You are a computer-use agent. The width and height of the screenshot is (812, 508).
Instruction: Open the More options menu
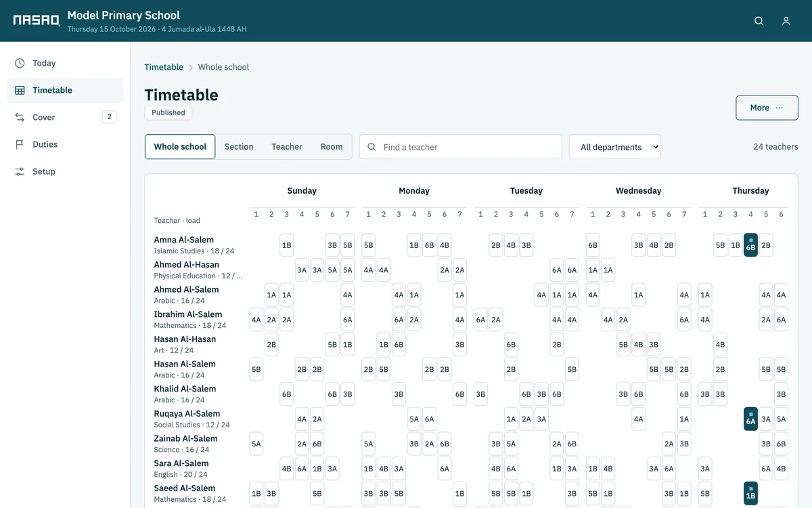(x=767, y=108)
